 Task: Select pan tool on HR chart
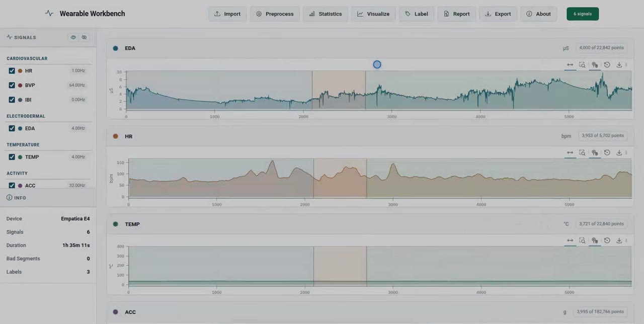point(570,152)
